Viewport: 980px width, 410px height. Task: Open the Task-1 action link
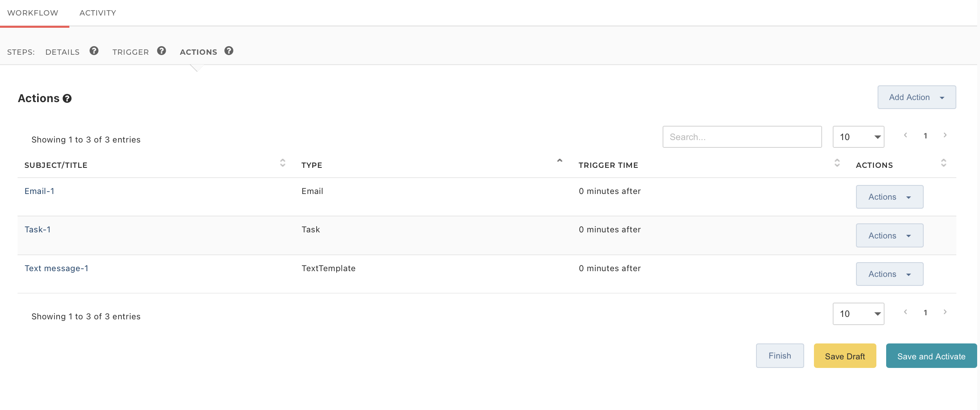click(x=38, y=230)
